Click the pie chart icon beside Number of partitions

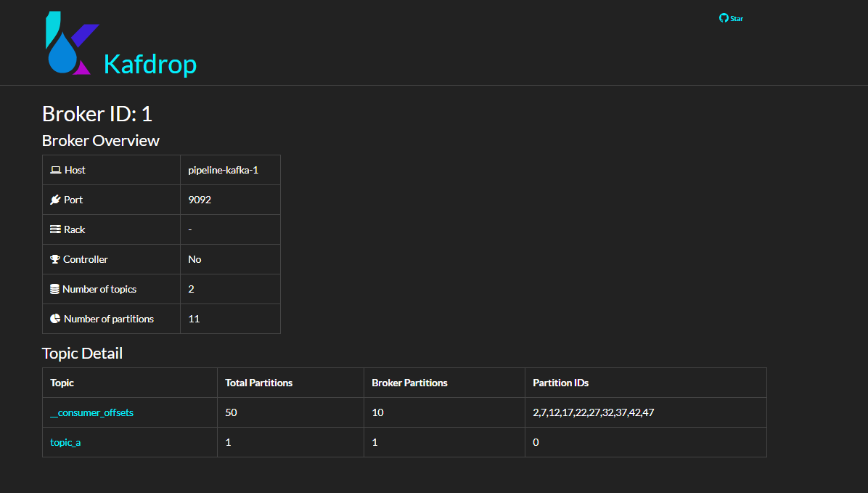coord(55,319)
